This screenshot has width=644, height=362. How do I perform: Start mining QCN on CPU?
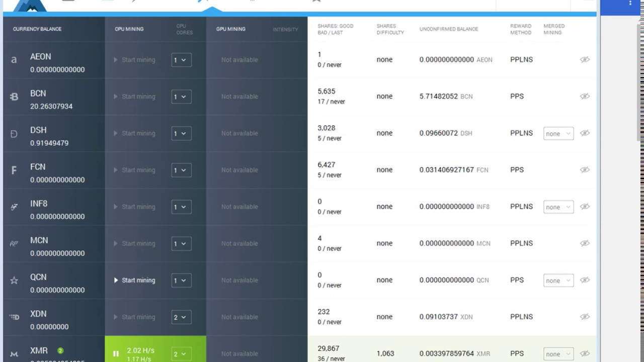[134, 280]
